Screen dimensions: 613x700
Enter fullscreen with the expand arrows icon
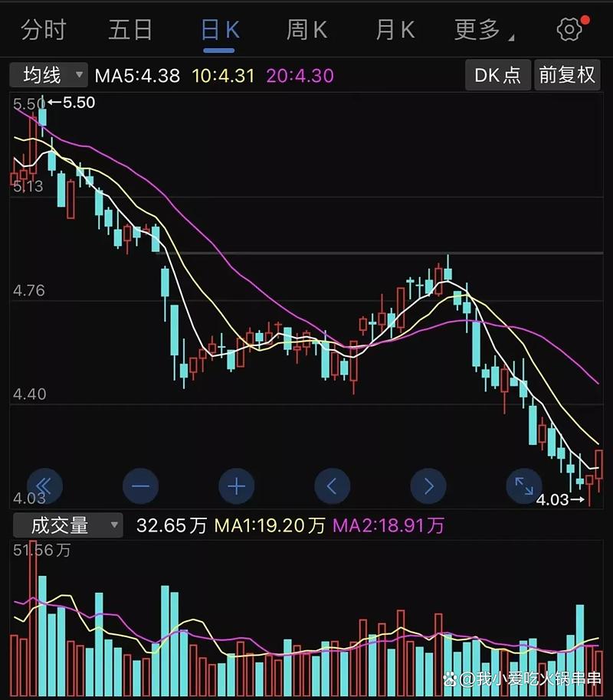(523, 486)
